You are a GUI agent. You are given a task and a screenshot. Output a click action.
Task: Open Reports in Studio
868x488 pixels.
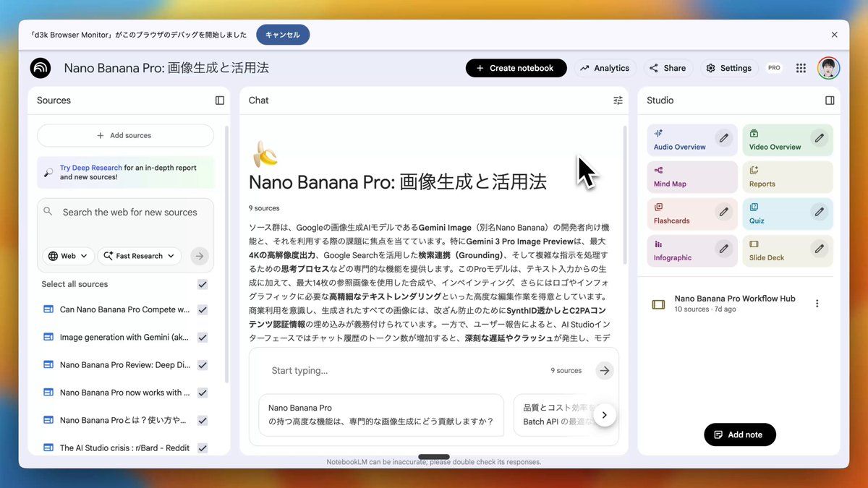point(787,177)
